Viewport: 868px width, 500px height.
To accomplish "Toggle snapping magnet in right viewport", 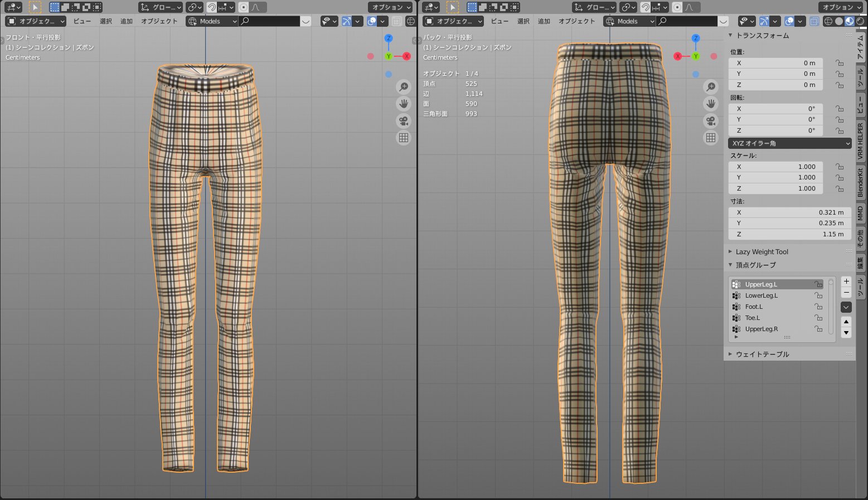I will (645, 7).
